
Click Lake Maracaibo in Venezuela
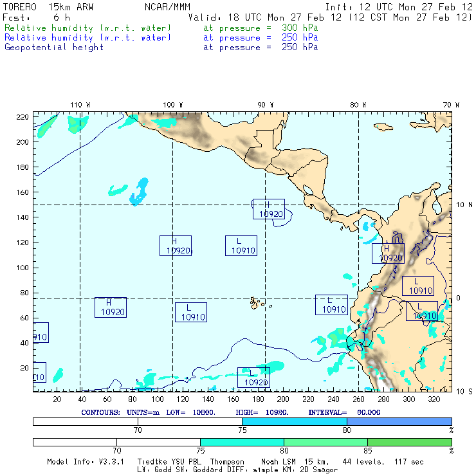point(437,206)
